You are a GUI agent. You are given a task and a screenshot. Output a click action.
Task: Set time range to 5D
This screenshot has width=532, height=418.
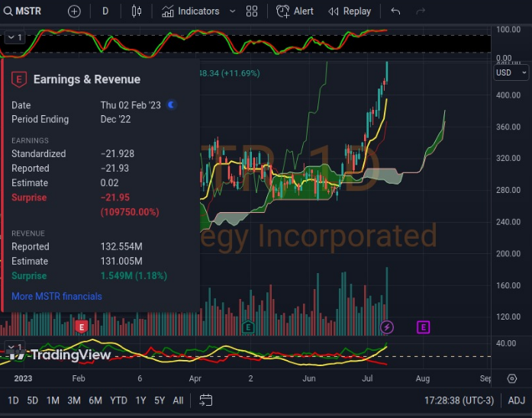(x=33, y=400)
